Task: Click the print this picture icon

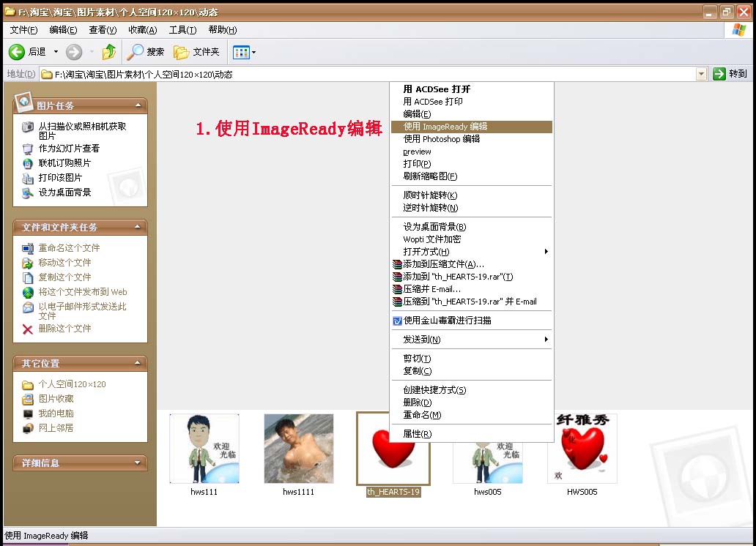Action: click(x=28, y=179)
